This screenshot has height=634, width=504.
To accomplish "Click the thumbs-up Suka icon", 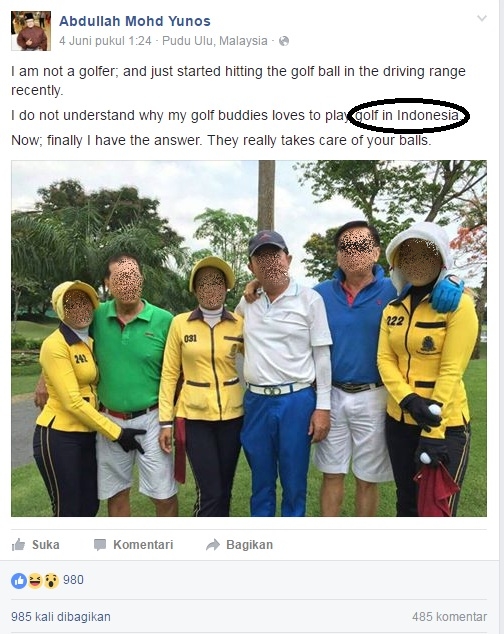I will 19,545.
